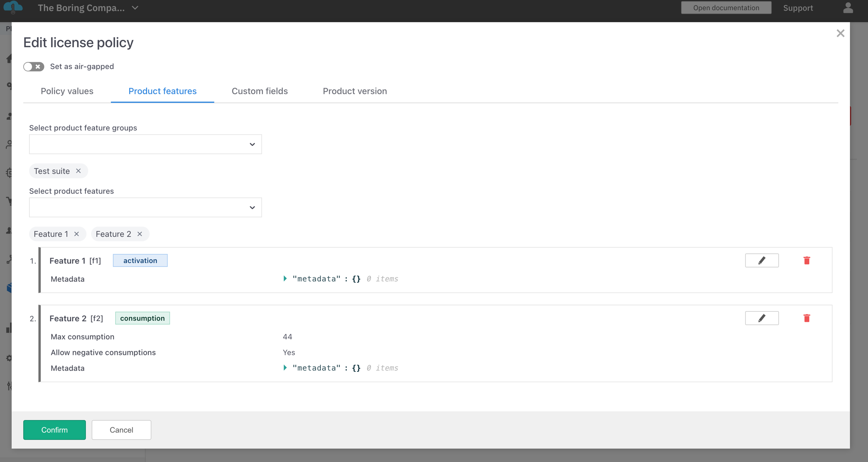Toggle the Set as air-gapped switch

point(34,67)
